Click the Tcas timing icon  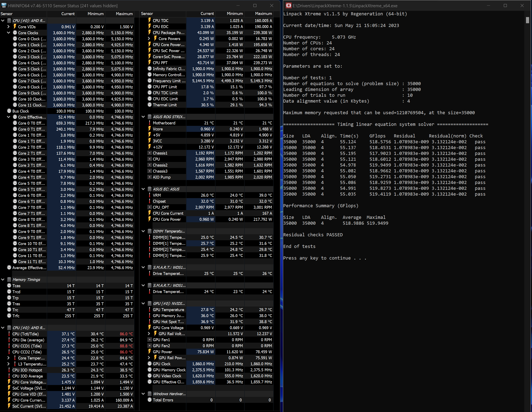coord(9,286)
